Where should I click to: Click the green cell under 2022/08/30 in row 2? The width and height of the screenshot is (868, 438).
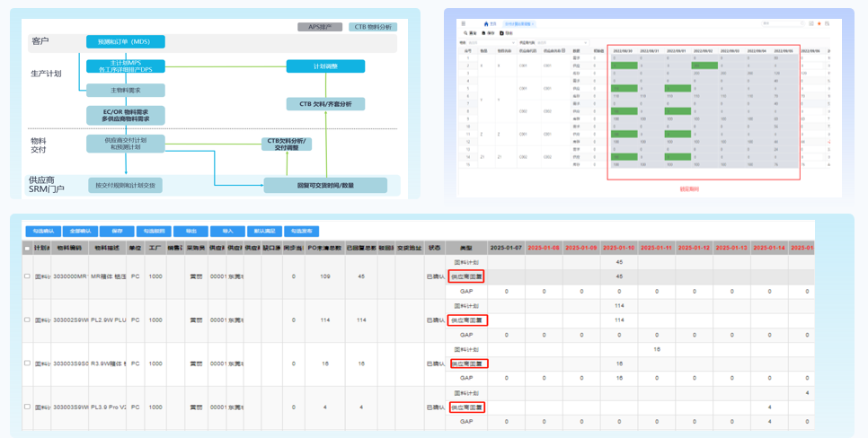[x=624, y=66]
